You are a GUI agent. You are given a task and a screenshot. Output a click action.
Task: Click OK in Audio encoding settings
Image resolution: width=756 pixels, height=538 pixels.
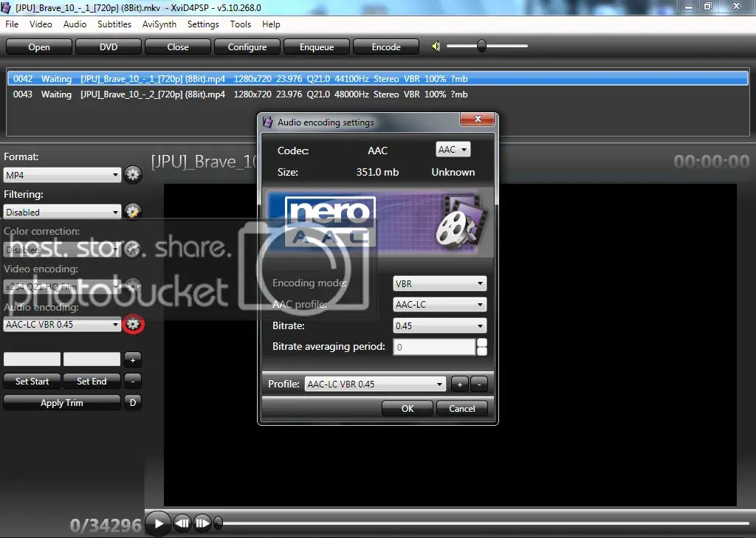(408, 408)
